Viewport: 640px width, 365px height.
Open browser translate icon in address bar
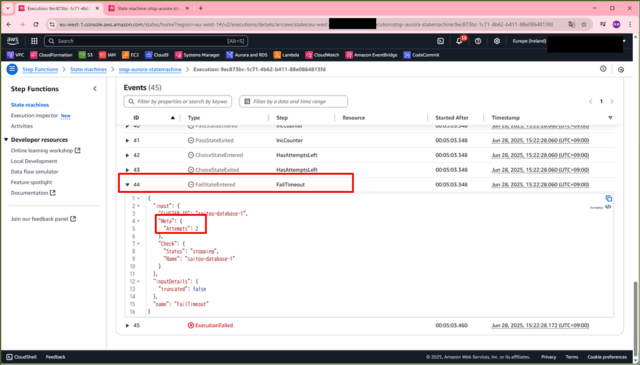point(571,24)
